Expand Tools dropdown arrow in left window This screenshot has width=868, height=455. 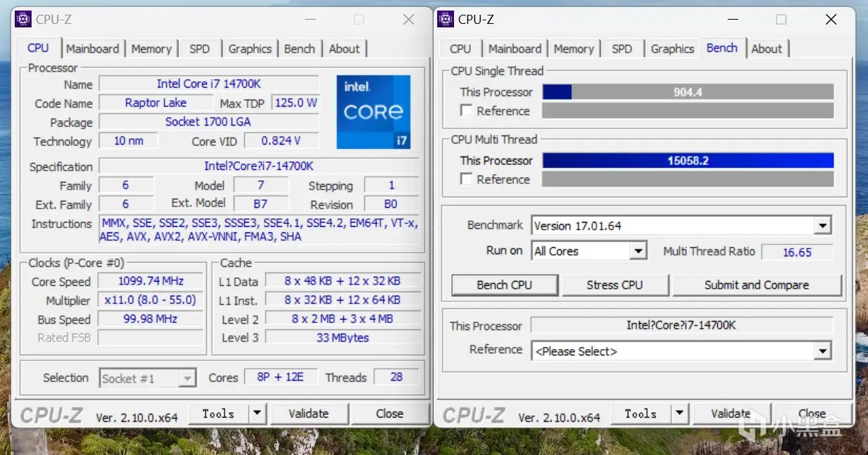tap(258, 414)
